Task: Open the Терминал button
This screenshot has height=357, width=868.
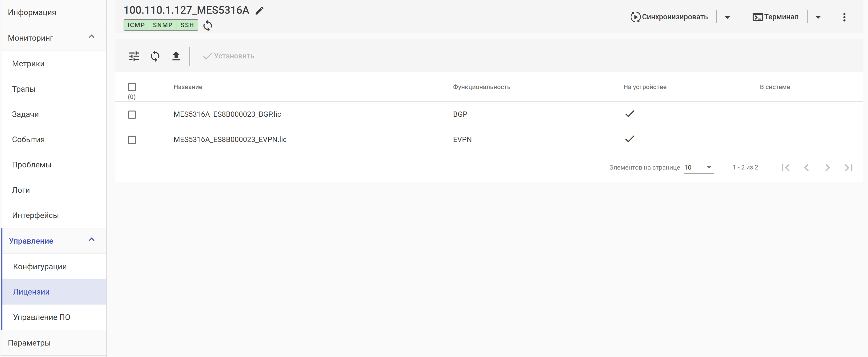Action: click(x=775, y=17)
